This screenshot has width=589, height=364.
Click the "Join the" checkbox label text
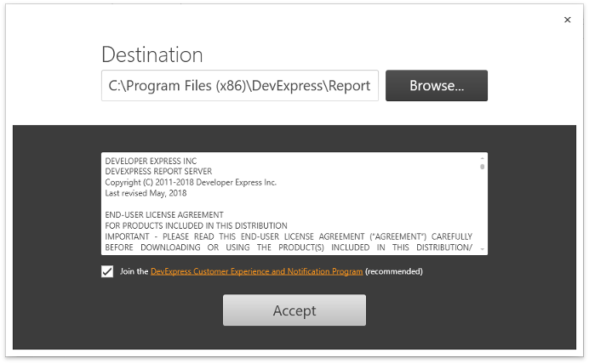click(134, 271)
